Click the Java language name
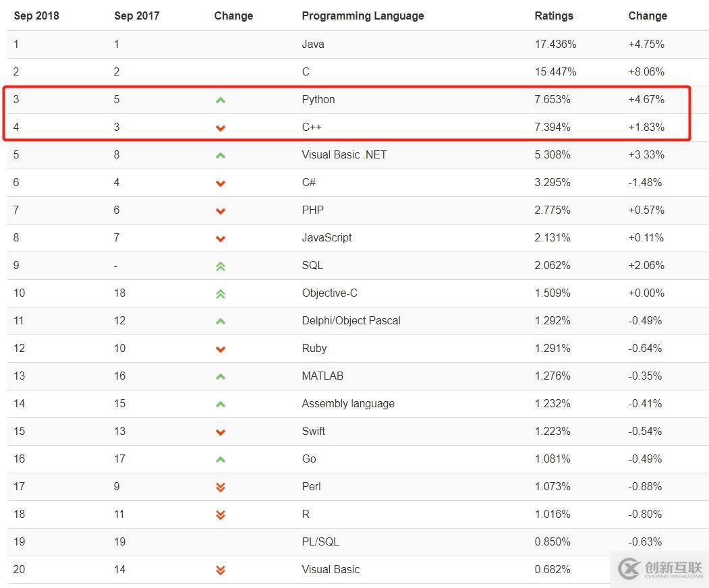This screenshot has width=709, height=588. 313,45
